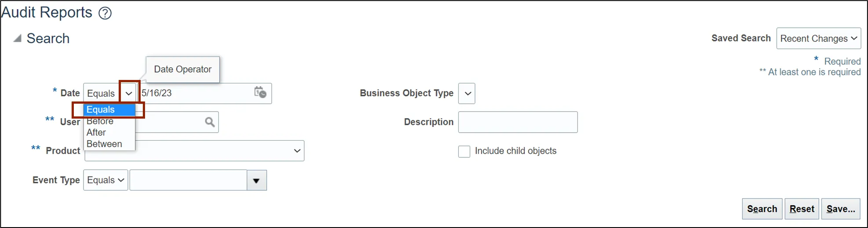Pick Between from the date operator list
868x228 pixels.
(x=104, y=144)
